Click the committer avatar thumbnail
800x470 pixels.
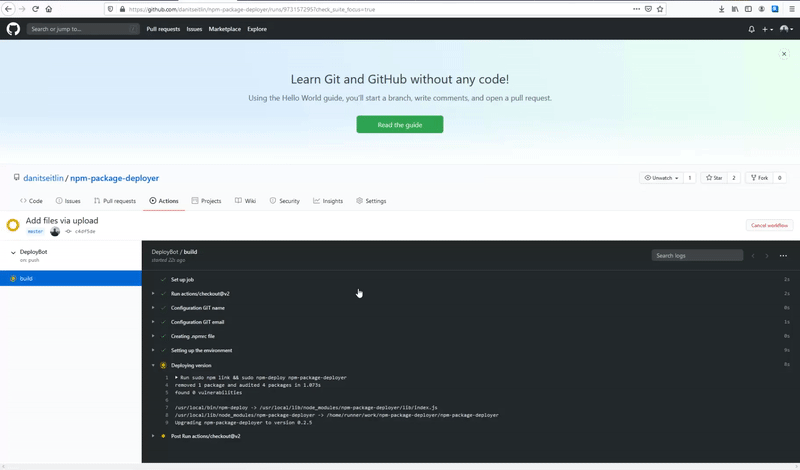click(55, 232)
